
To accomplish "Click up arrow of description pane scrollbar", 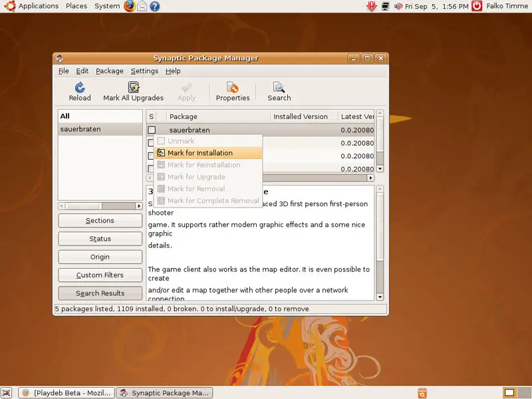I will click(x=380, y=189).
